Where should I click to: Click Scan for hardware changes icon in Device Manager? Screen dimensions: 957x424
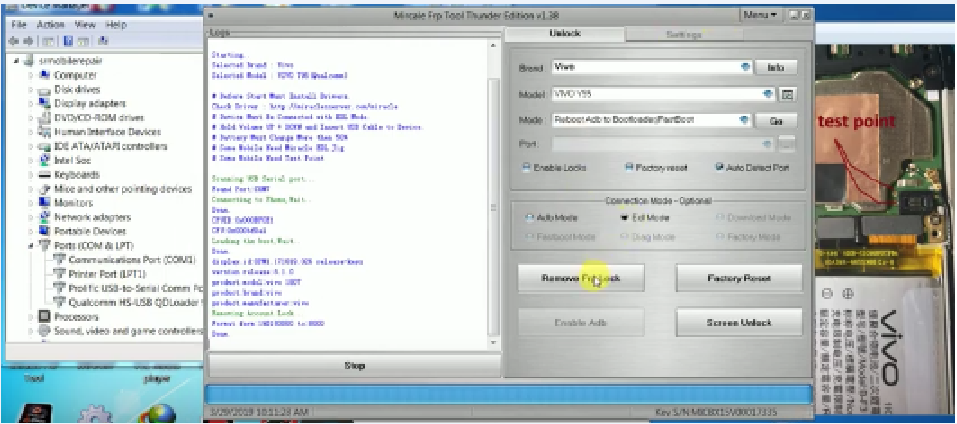click(103, 40)
